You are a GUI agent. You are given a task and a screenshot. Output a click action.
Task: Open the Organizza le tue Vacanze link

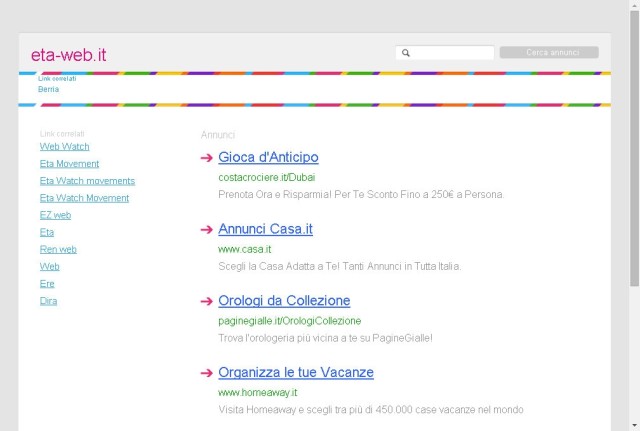296,372
